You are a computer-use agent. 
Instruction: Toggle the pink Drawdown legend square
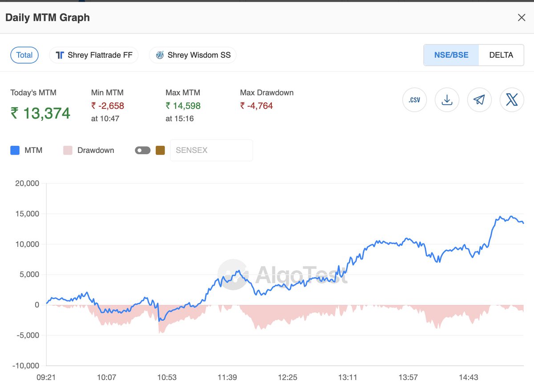pos(68,150)
